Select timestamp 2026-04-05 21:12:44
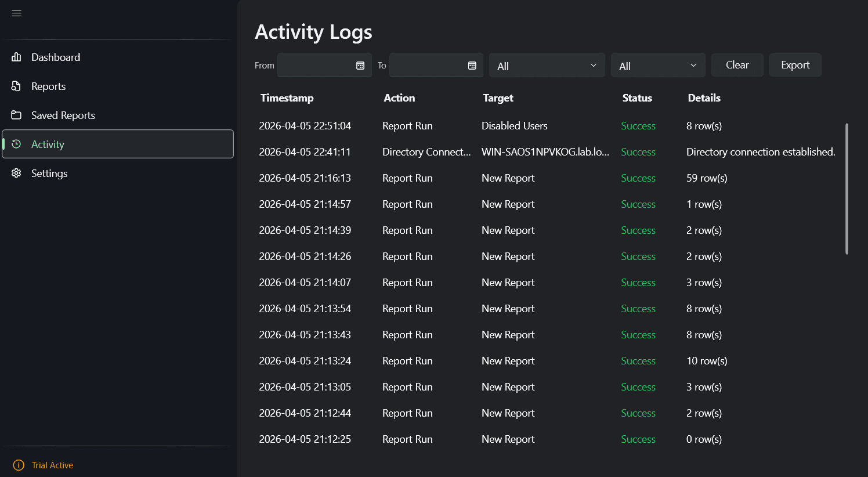Image resolution: width=868 pixels, height=477 pixels. pos(305,413)
